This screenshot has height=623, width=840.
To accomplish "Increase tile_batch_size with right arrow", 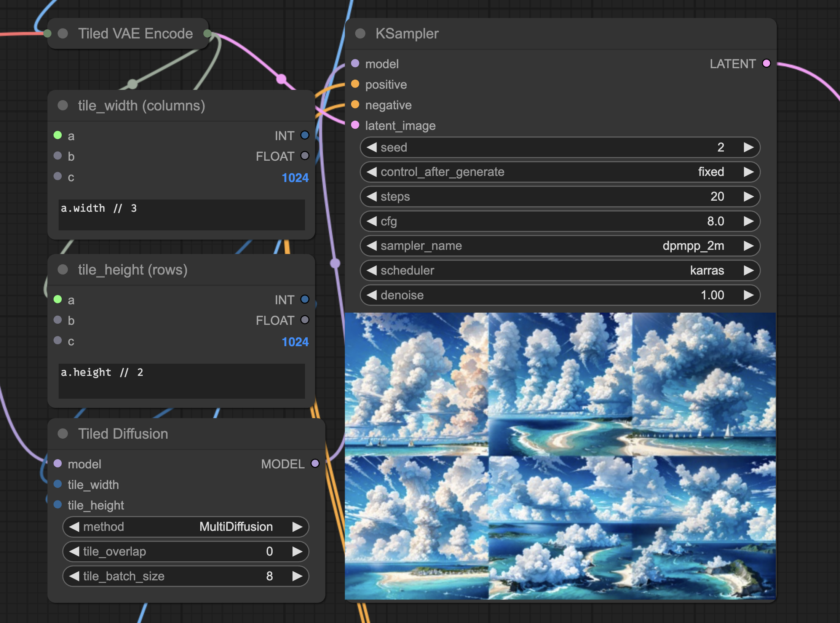I will pyautogui.click(x=297, y=576).
